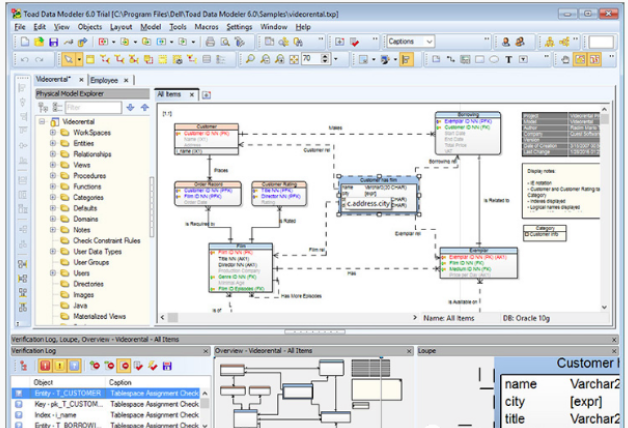Expand the Views tree folder

(53, 165)
